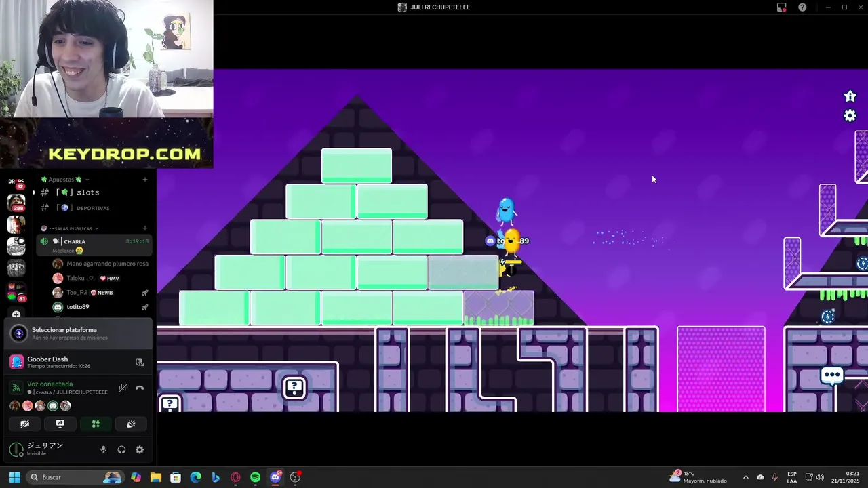Open the user profile name in user panel
This screenshot has width=868, height=488.
coord(45,446)
